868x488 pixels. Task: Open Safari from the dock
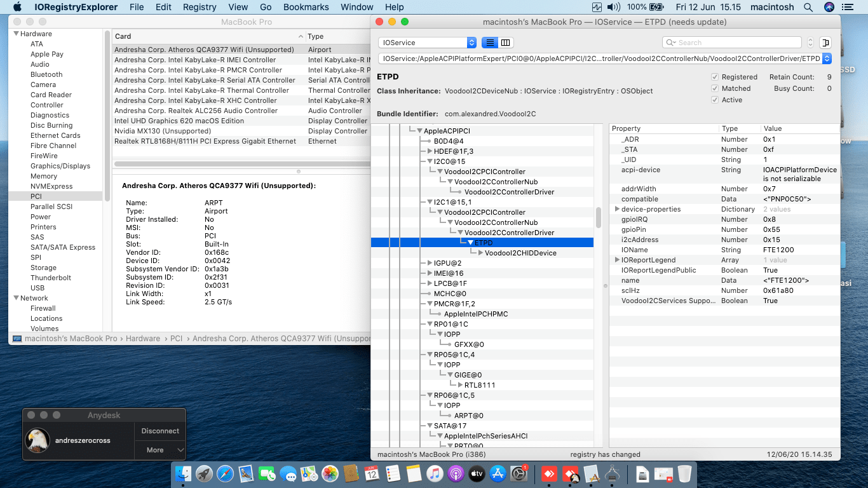pos(225,473)
